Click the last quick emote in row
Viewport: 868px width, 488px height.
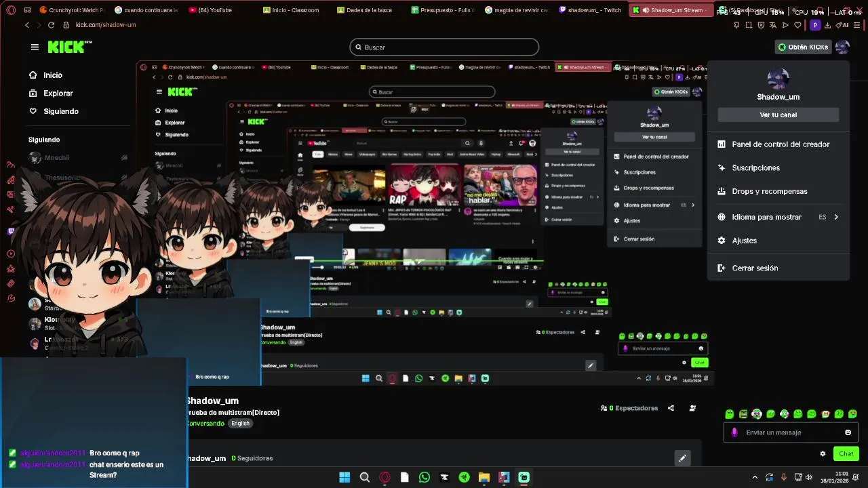click(852, 413)
